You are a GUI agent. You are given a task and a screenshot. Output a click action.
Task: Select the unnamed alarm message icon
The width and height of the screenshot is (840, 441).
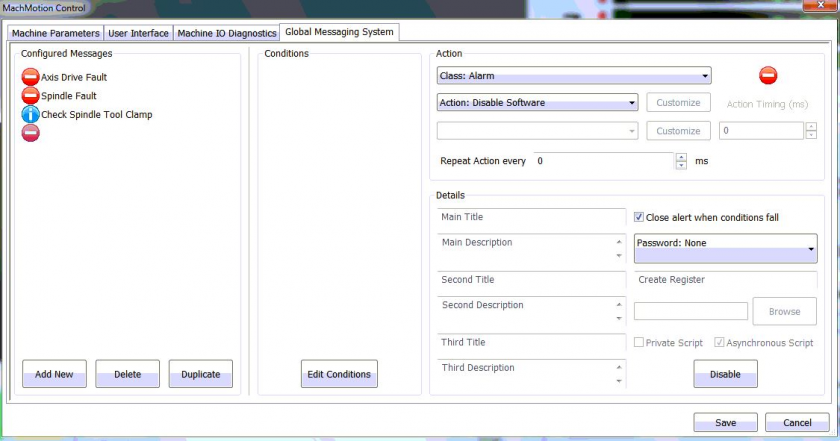31,133
